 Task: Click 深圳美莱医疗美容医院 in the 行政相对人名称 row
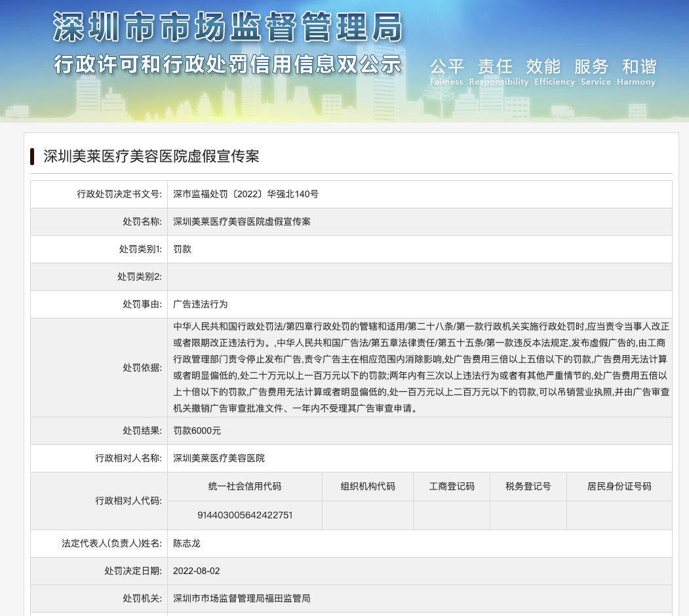219,458
